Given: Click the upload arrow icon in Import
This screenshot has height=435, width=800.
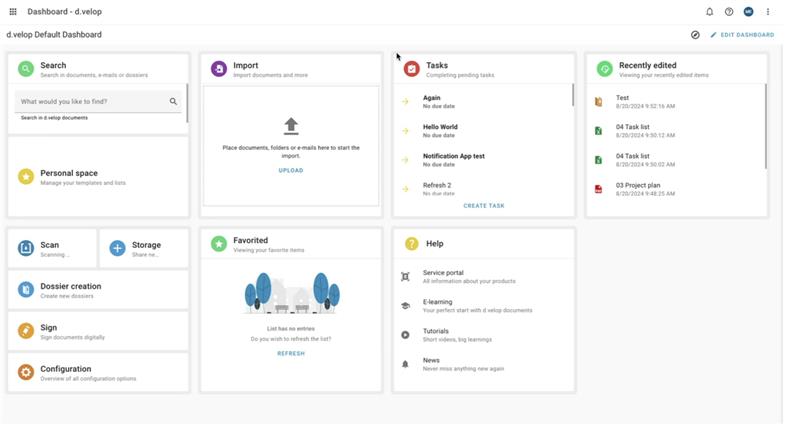Looking at the screenshot, I should click(x=291, y=126).
